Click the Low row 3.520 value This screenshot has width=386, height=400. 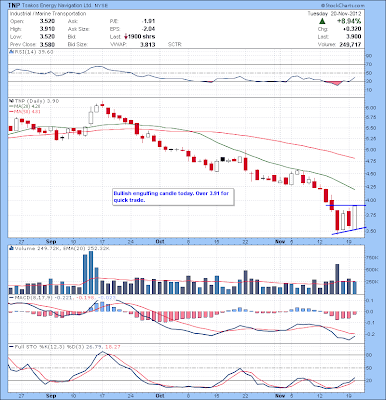click(x=47, y=37)
